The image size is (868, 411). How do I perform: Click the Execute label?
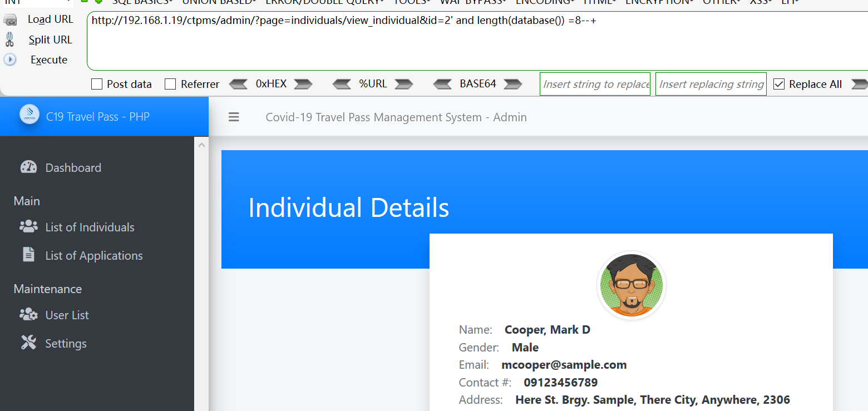(x=49, y=60)
